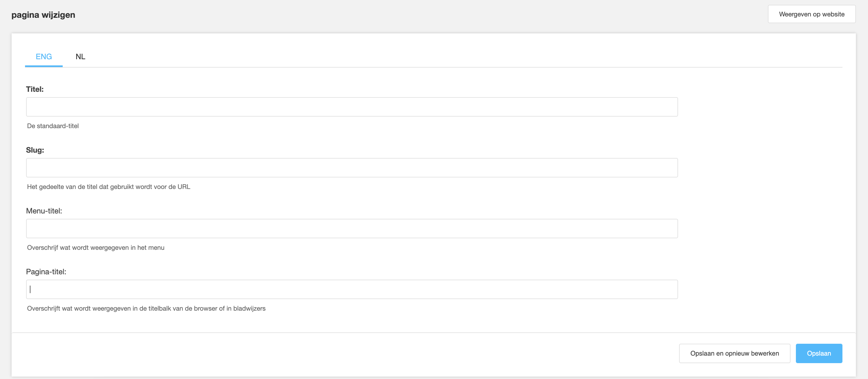Click the Menu-titel: label text
The height and width of the screenshot is (379, 868).
pyautogui.click(x=44, y=211)
